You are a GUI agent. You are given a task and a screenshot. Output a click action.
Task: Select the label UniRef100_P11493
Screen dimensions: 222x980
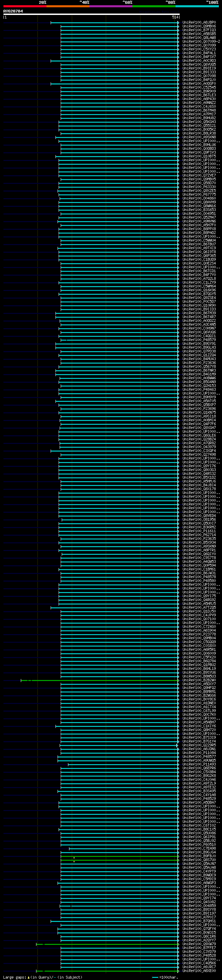[199, 764]
